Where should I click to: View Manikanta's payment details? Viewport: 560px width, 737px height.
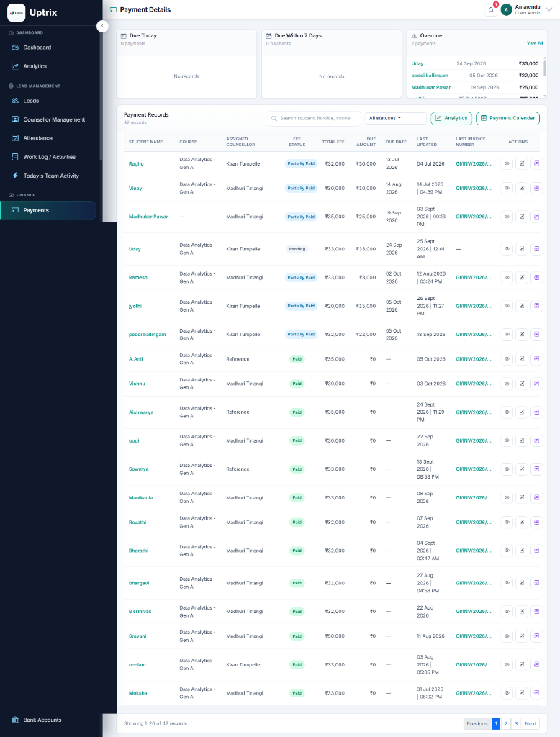coord(507,497)
